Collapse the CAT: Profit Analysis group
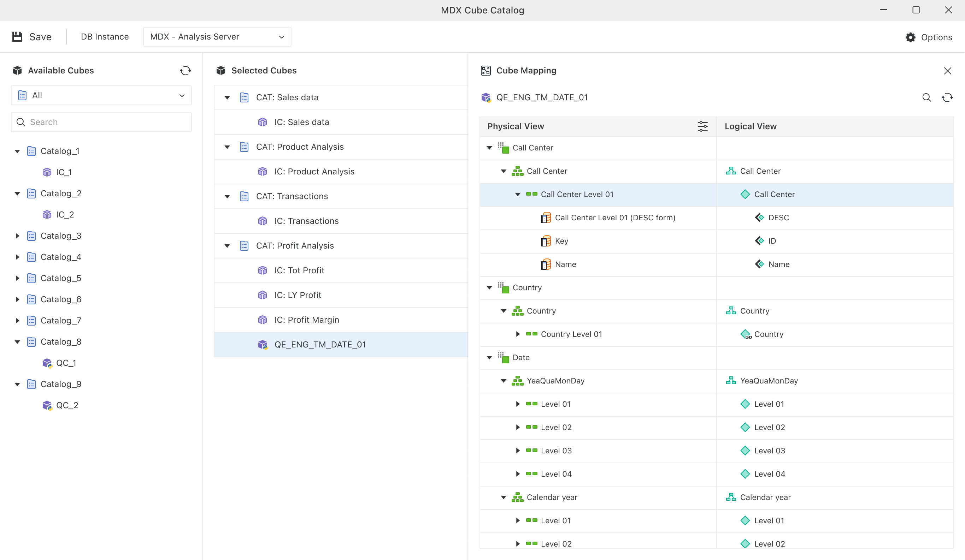Viewport: 965px width, 560px height. pos(227,246)
